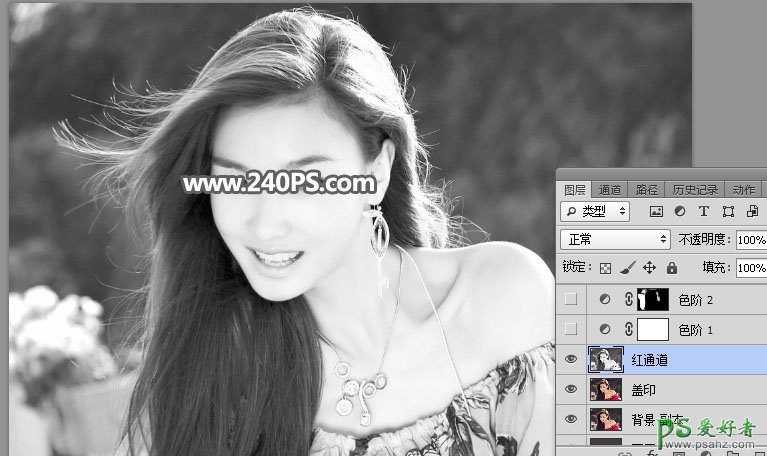Click the 红通道 layer thumbnail
The image size is (767, 456).
[x=606, y=359]
